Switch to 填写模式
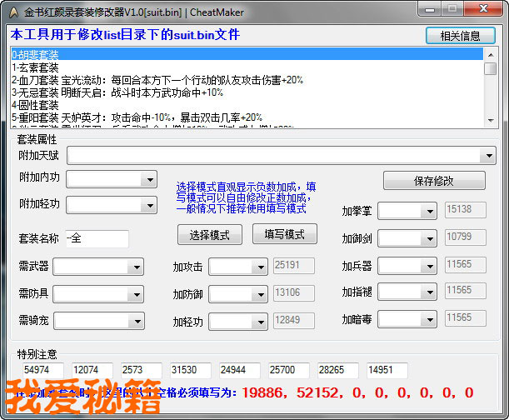 (284, 234)
